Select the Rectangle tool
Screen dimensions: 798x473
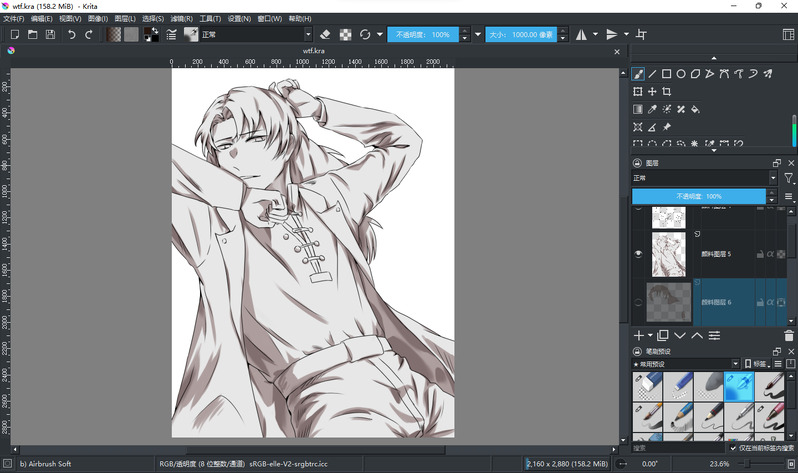click(666, 74)
